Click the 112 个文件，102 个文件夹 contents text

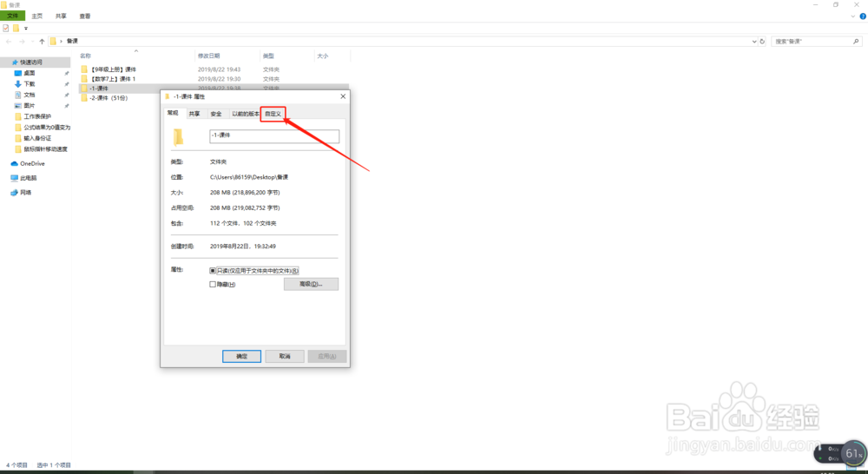[243, 224]
